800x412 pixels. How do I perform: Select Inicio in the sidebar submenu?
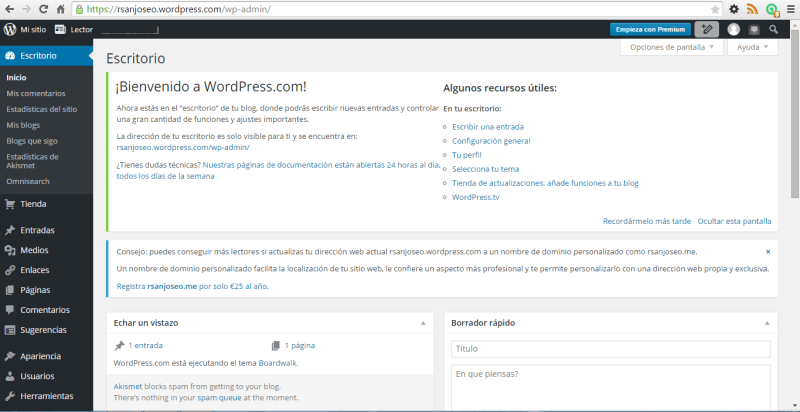(x=16, y=78)
